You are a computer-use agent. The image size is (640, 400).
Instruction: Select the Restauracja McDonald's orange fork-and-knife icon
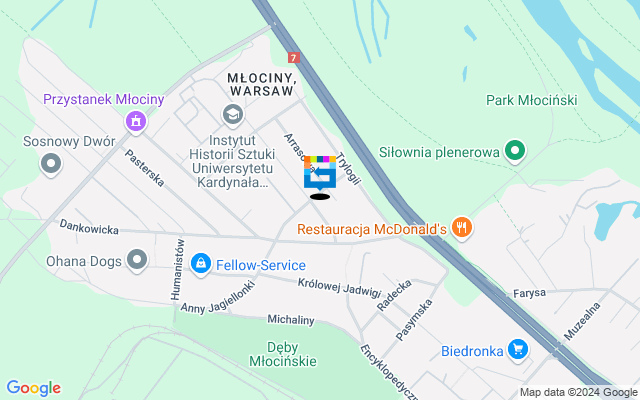click(462, 227)
